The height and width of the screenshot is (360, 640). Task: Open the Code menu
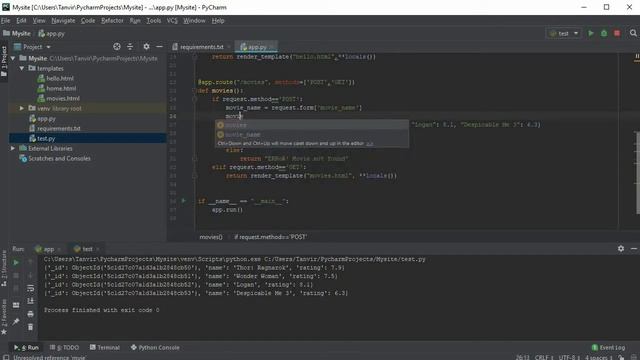click(88, 20)
